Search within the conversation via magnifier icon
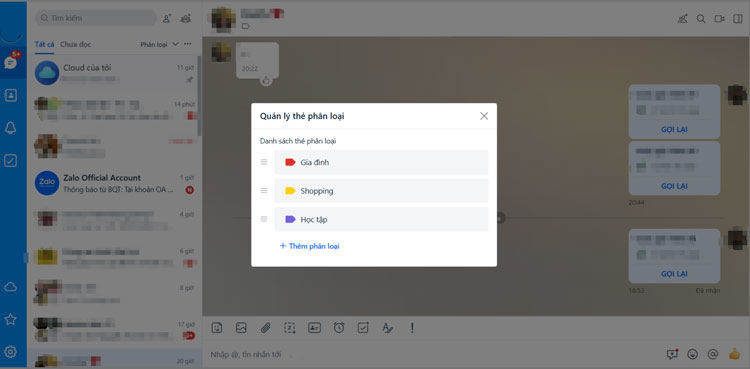Image resolution: width=750 pixels, height=369 pixels. (x=701, y=19)
